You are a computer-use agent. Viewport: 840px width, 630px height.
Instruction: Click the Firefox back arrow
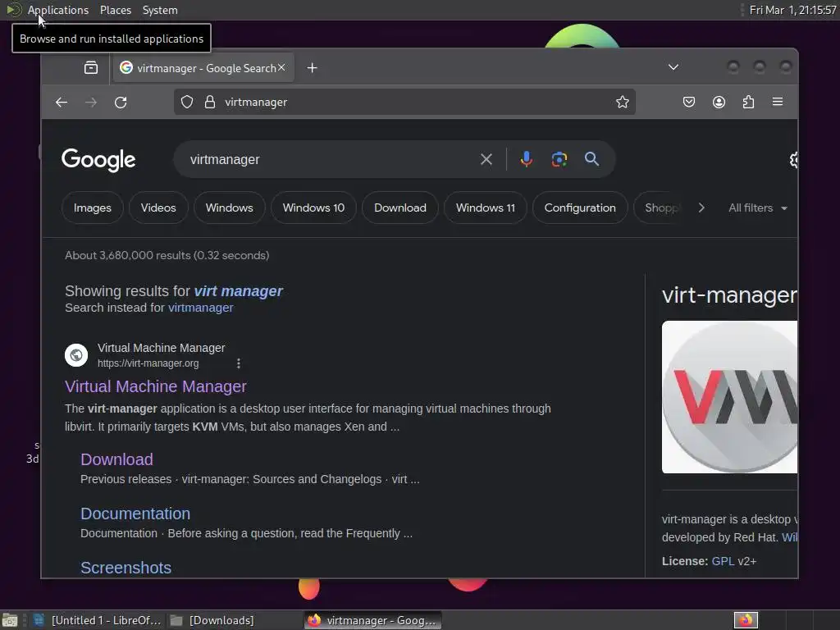[x=62, y=103]
